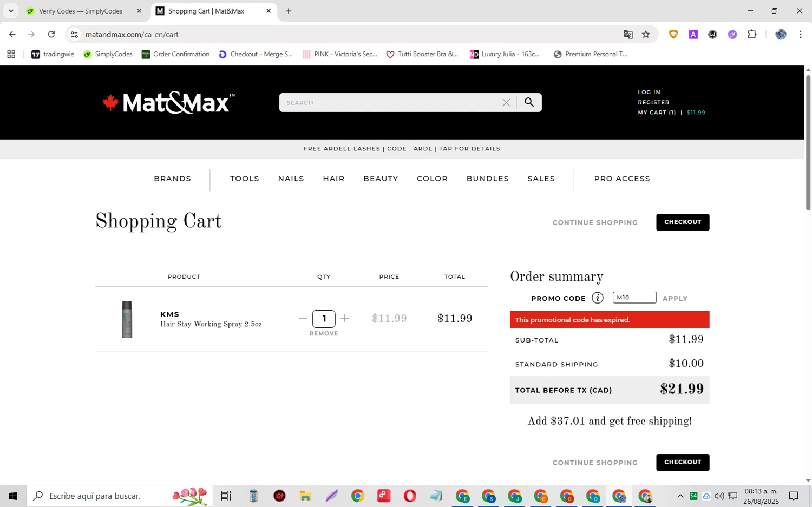Viewport: 812px width, 507px height.
Task: Increase quantity with the plus icon
Action: pyautogui.click(x=345, y=318)
